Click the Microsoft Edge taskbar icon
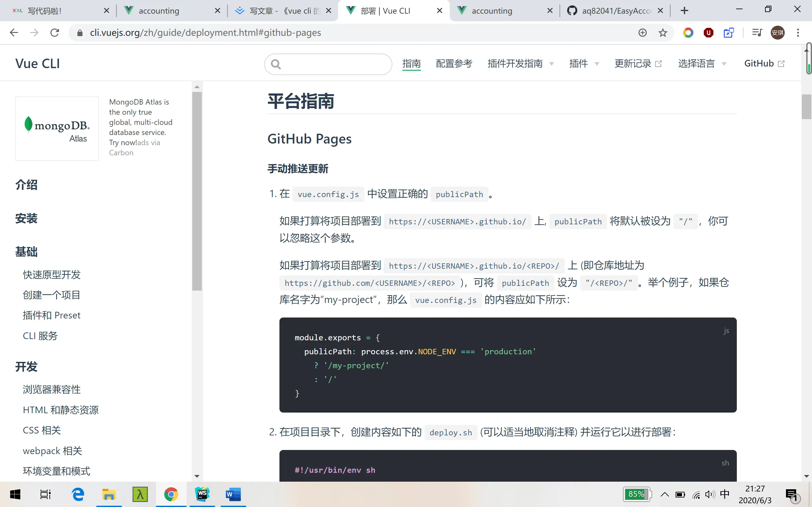Viewport: 812px width, 507px height. (x=78, y=494)
